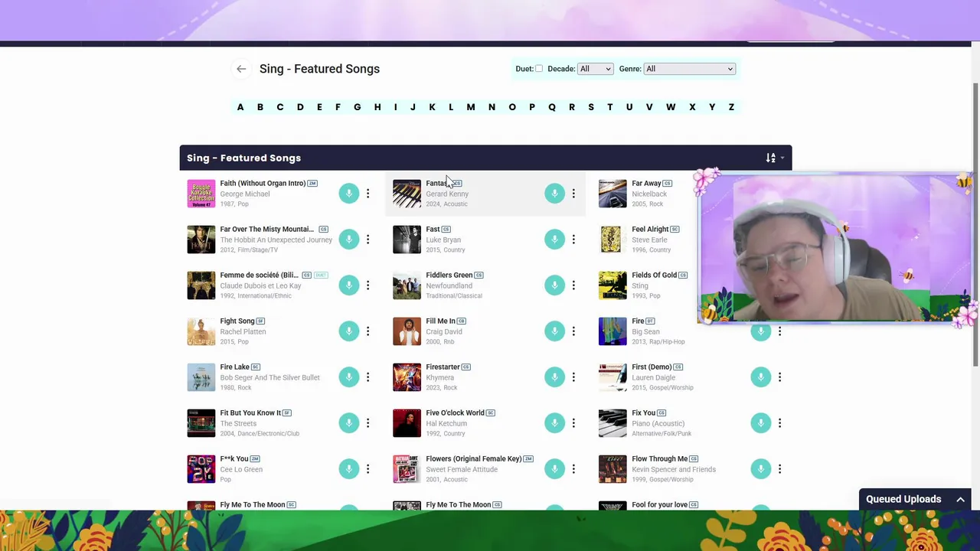Open the Firestarter by Khymera title
The height and width of the screenshot is (551, 980).
pos(443,367)
